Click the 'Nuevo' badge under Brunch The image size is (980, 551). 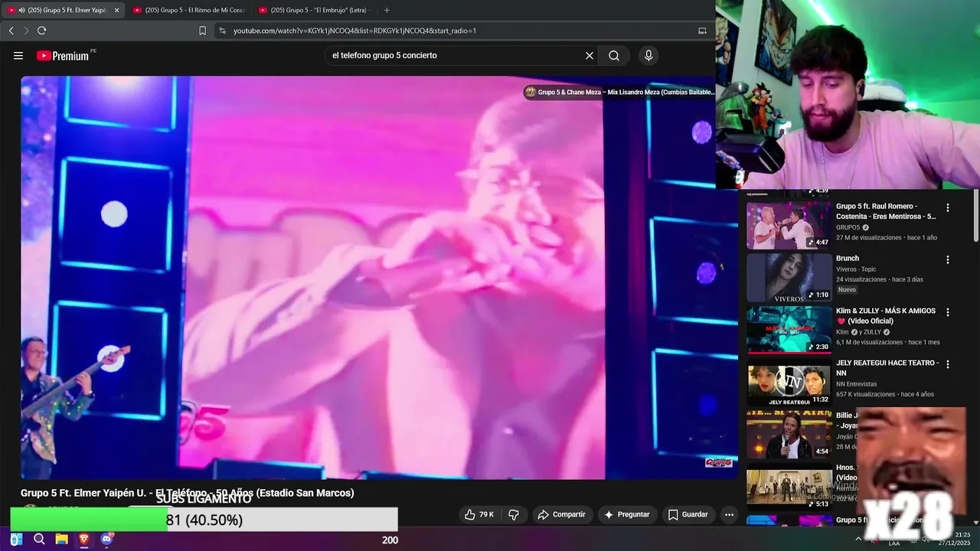(x=847, y=290)
